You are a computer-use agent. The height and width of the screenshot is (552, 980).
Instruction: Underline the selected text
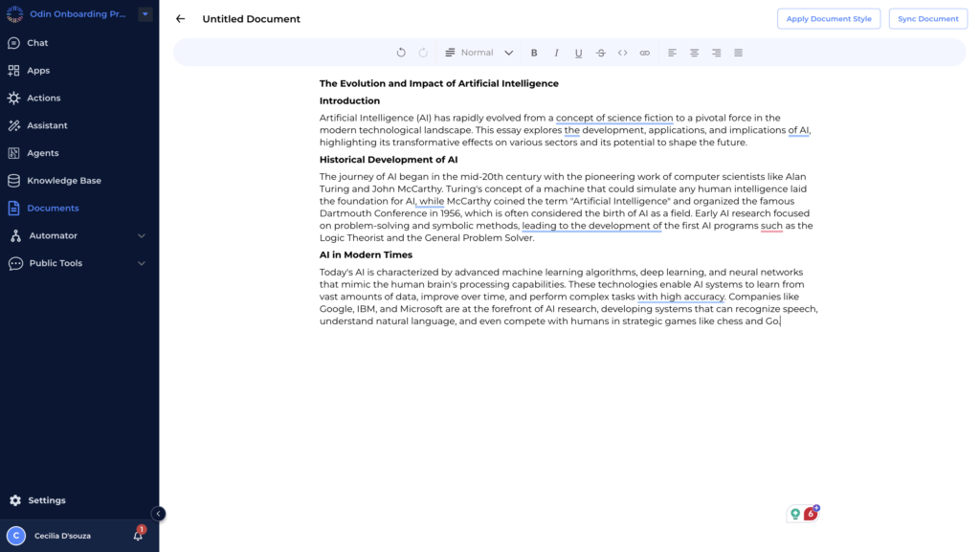[x=578, y=53]
